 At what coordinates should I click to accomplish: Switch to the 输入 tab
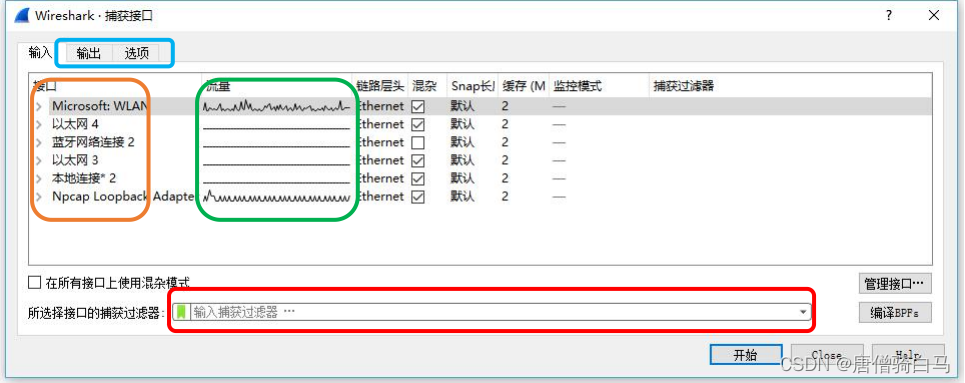coord(39,53)
